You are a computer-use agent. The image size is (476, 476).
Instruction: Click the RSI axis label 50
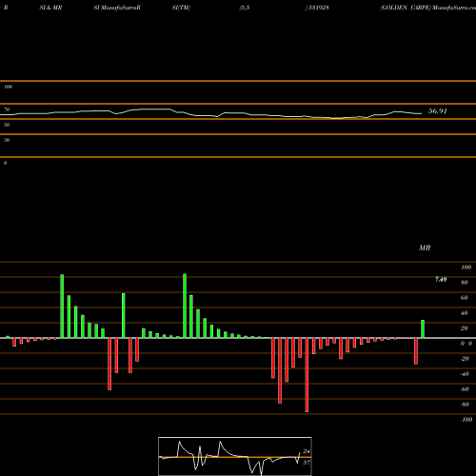(7, 125)
